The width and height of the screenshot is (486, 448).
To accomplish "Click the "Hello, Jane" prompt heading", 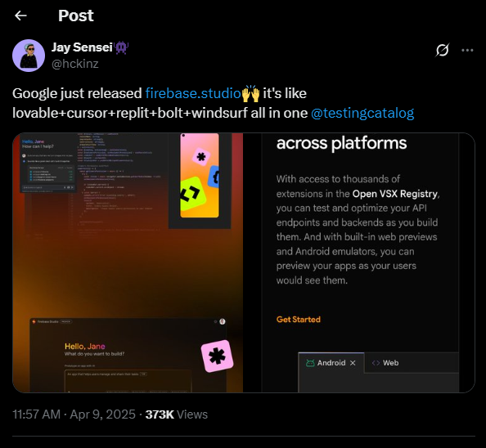I will 84,346.
